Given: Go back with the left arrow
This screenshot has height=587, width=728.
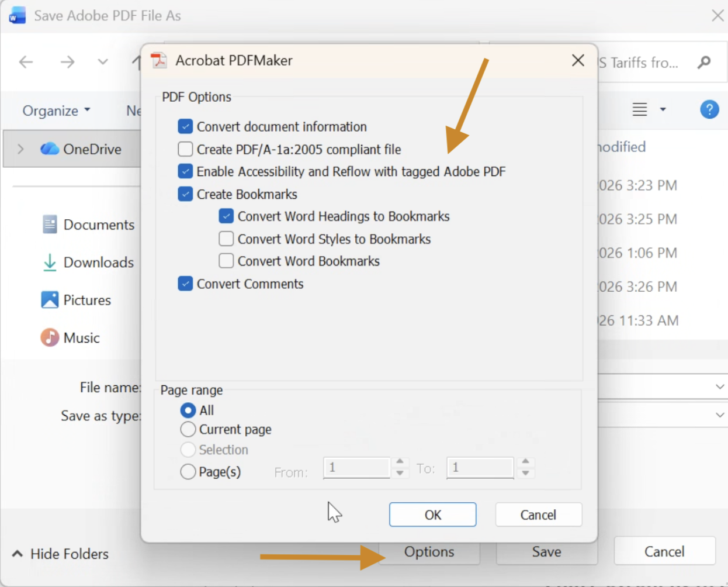Looking at the screenshot, I should 26,62.
